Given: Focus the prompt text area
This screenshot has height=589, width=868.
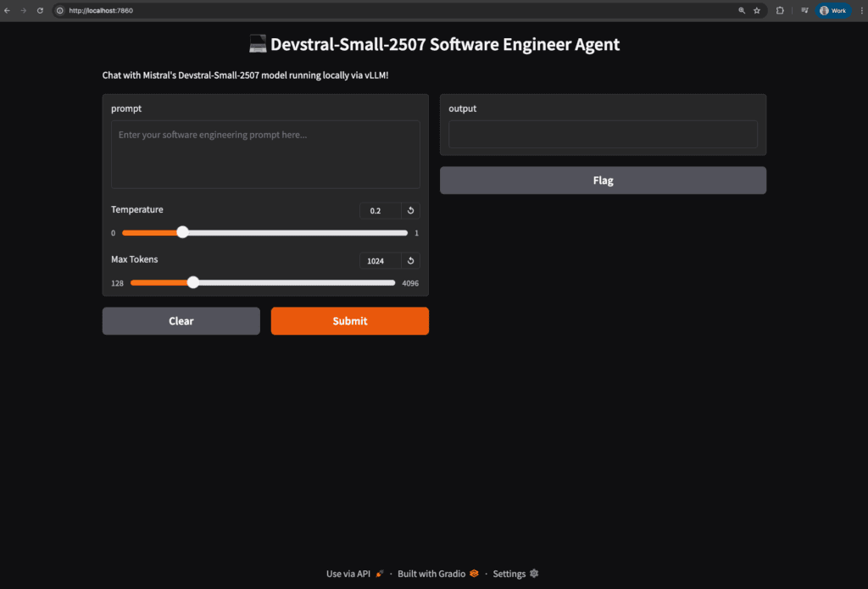Looking at the screenshot, I should click(x=265, y=154).
